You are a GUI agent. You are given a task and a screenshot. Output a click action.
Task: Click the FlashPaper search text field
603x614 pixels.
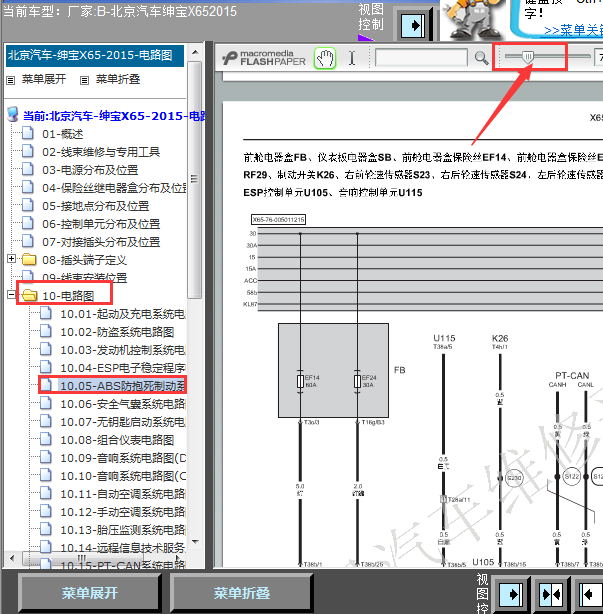pos(421,58)
